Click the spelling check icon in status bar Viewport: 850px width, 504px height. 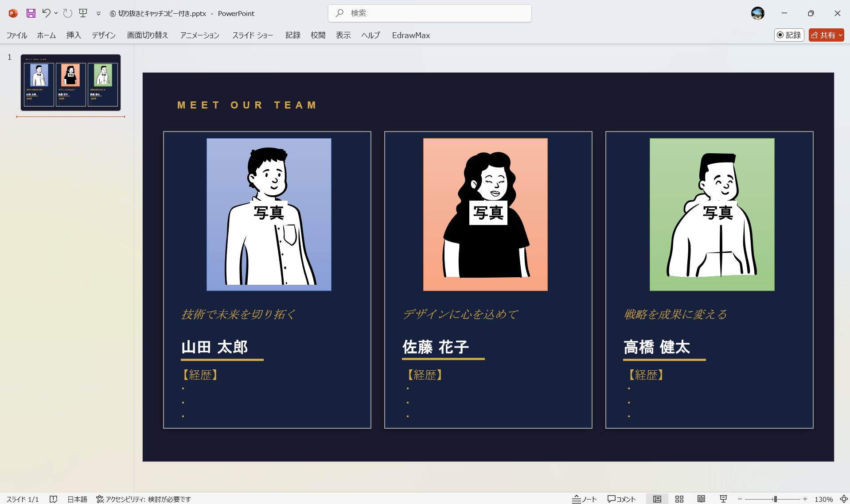click(53, 499)
